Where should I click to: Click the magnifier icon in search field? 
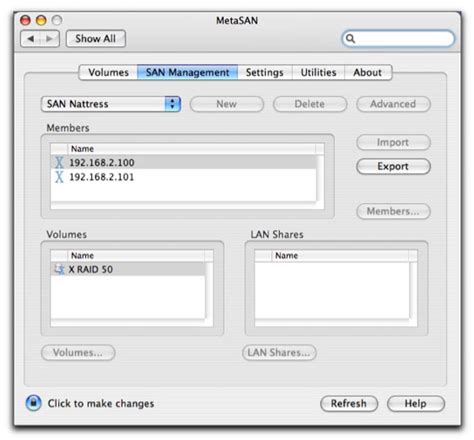[x=350, y=39]
